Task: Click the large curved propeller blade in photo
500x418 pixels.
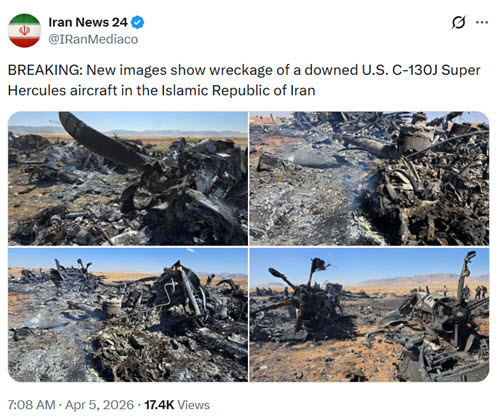Action: coord(103,142)
